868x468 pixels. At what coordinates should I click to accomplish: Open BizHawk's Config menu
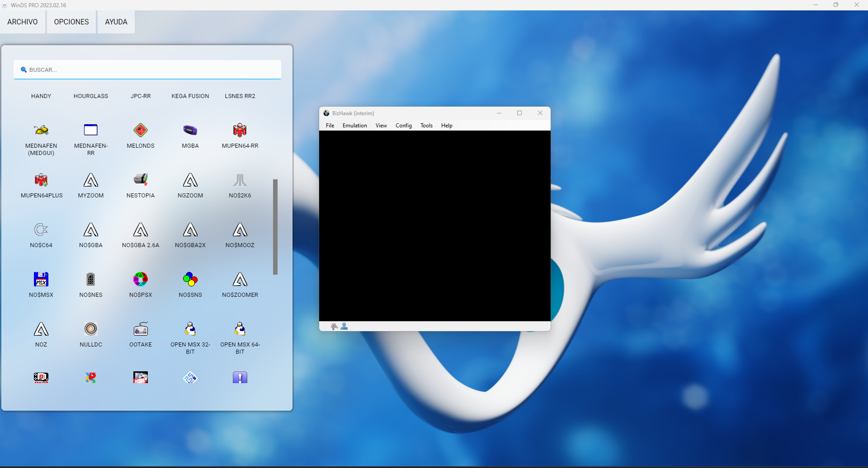coord(404,126)
